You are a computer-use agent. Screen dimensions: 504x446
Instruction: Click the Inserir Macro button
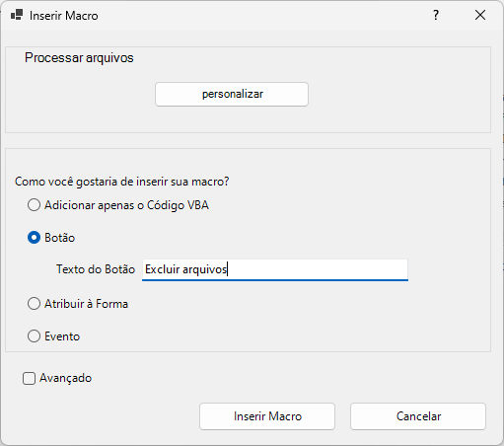pyautogui.click(x=267, y=416)
